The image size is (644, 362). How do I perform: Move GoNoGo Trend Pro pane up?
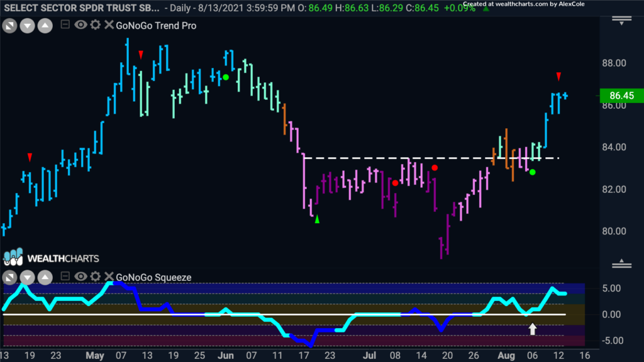(x=45, y=26)
